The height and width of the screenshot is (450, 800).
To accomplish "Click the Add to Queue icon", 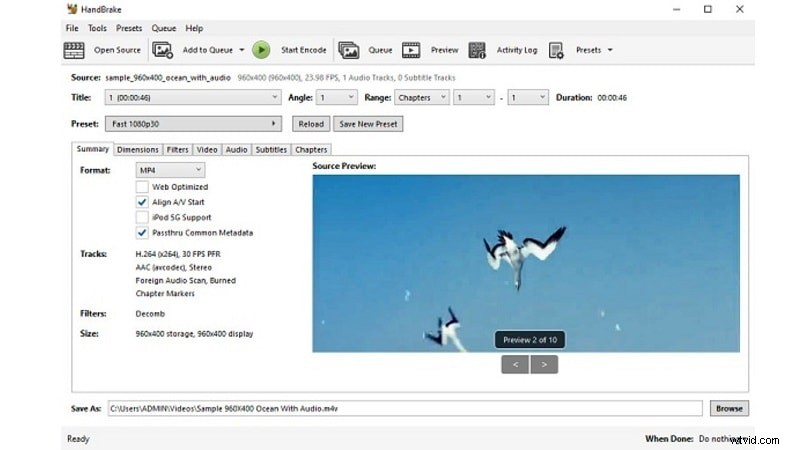I will click(162, 50).
